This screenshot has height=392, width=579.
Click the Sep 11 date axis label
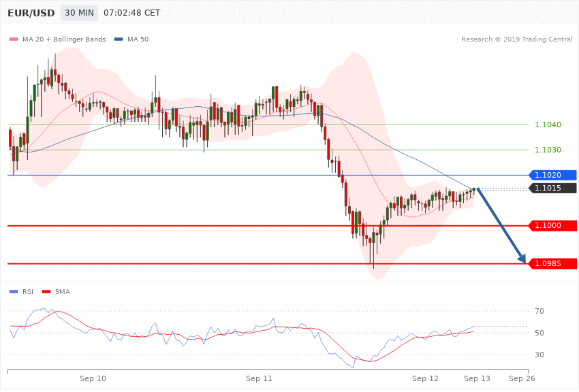pyautogui.click(x=259, y=378)
